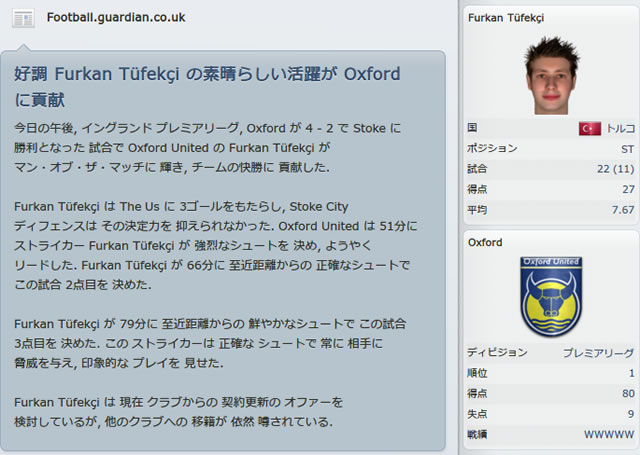Image resolution: width=640 pixels, height=455 pixels.
Task: Click the 22 (11) appearances value
Action: [616, 169]
